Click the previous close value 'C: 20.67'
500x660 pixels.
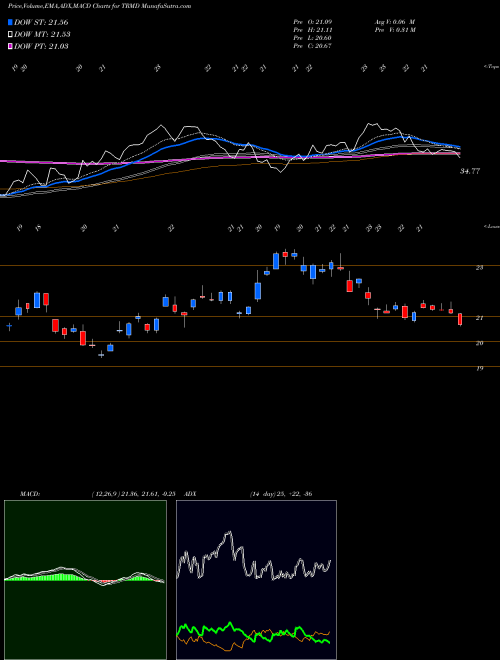coord(319,46)
